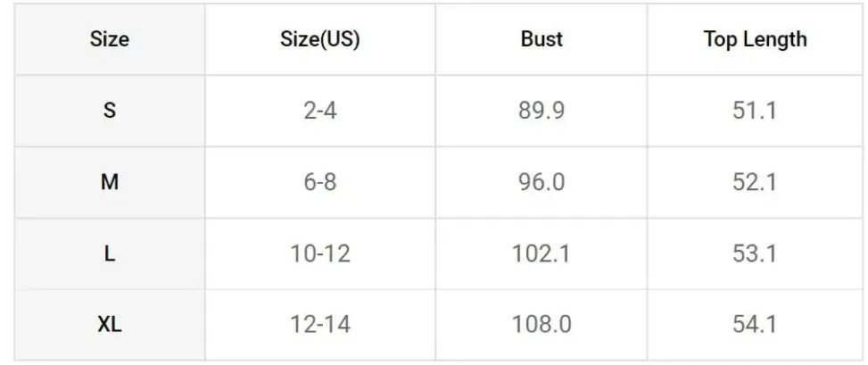Click the Size column header
This screenshot has width=868, height=365.
[x=110, y=39]
